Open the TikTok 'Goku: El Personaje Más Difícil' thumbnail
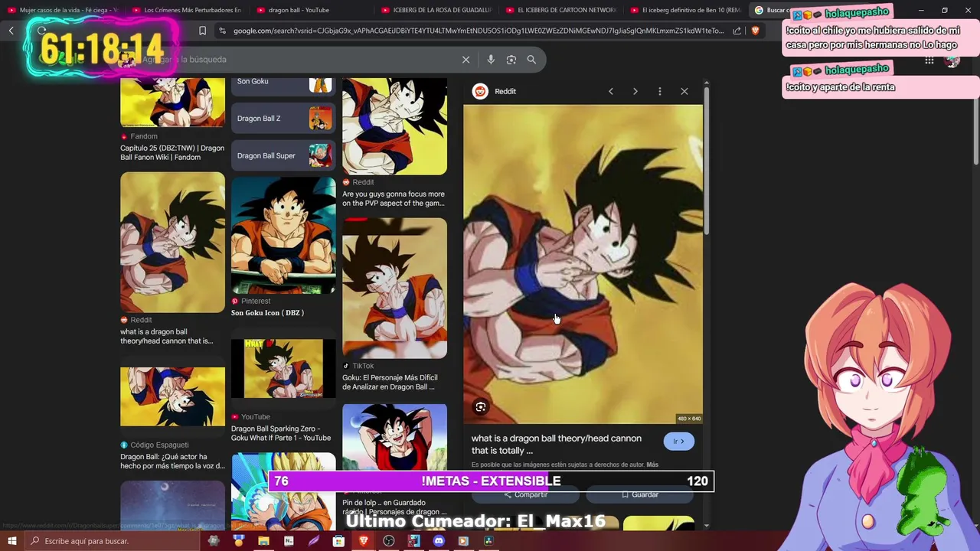980x551 pixels. (x=394, y=288)
